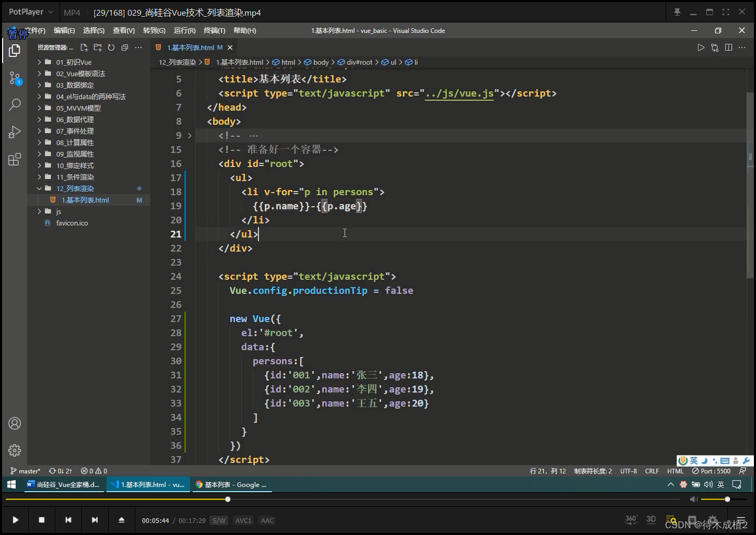Open the Extensions view icon
756x535 pixels.
(15, 159)
